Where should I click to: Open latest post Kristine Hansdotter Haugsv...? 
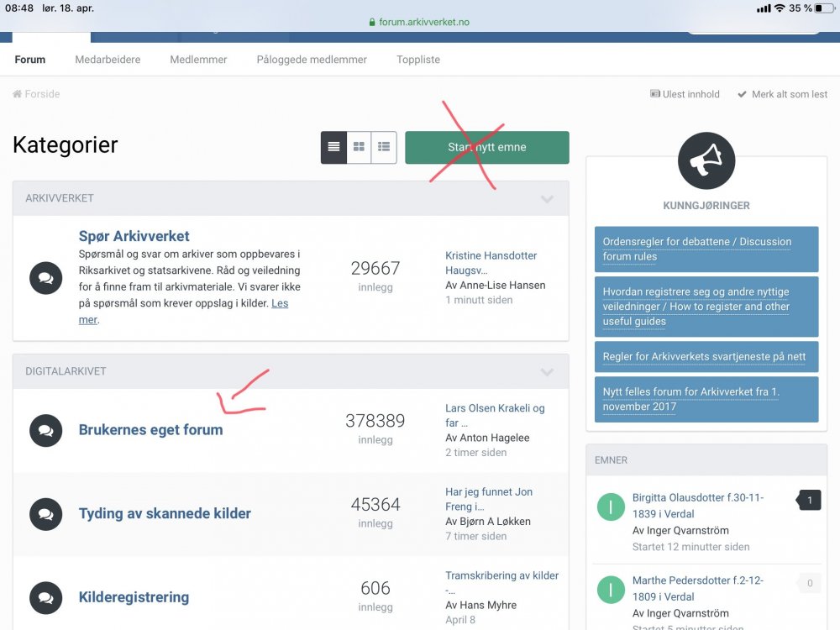pos(491,263)
